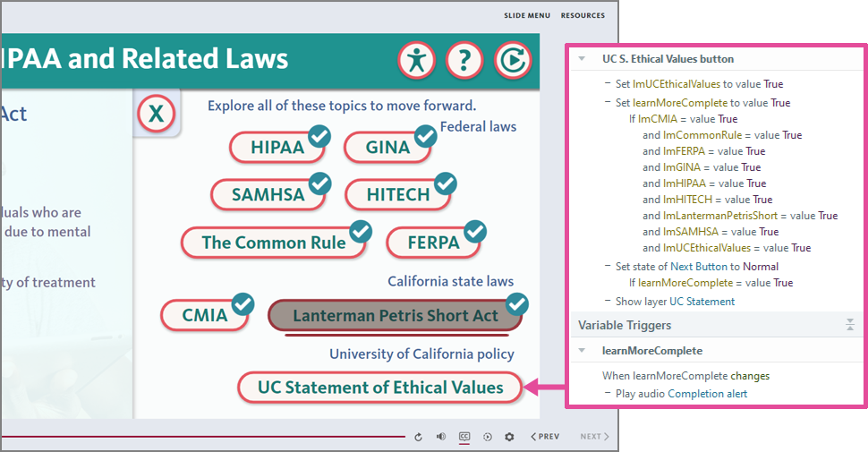Image resolution: width=868 pixels, height=452 pixels.
Task: Select condition 'and lmSAMHSA = value True'
Action: click(711, 232)
